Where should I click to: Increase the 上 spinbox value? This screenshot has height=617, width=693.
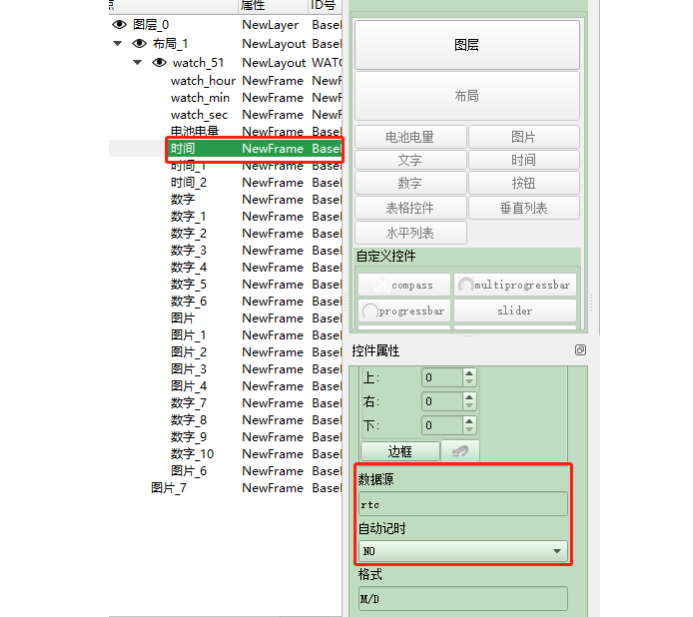[x=469, y=373]
